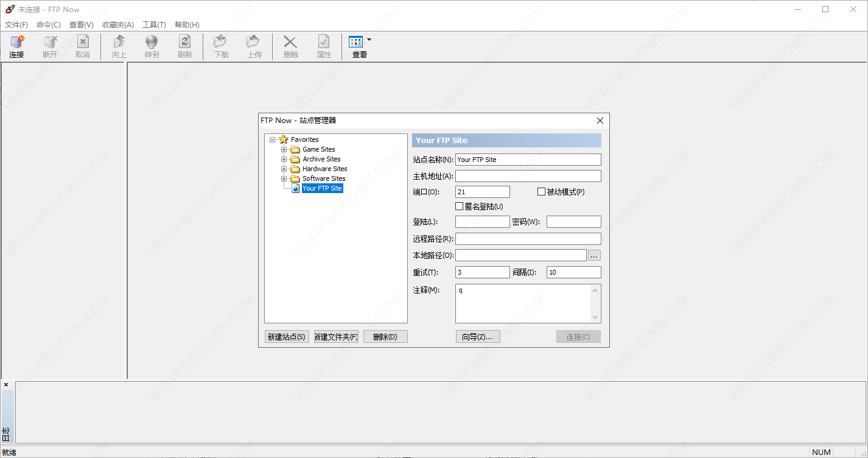Screen dimensions: 868x458
Task: Click the notes scrollbar up arrow
Action: (x=595, y=291)
